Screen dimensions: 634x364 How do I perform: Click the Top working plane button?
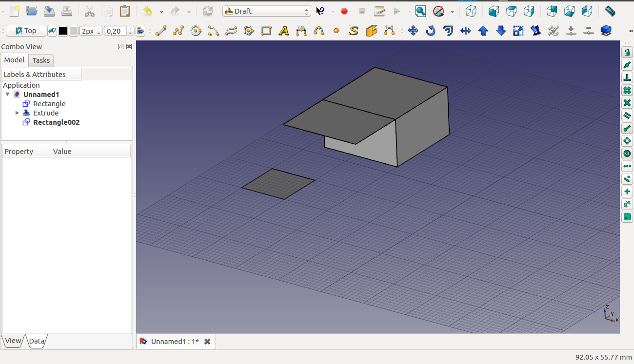pos(26,31)
